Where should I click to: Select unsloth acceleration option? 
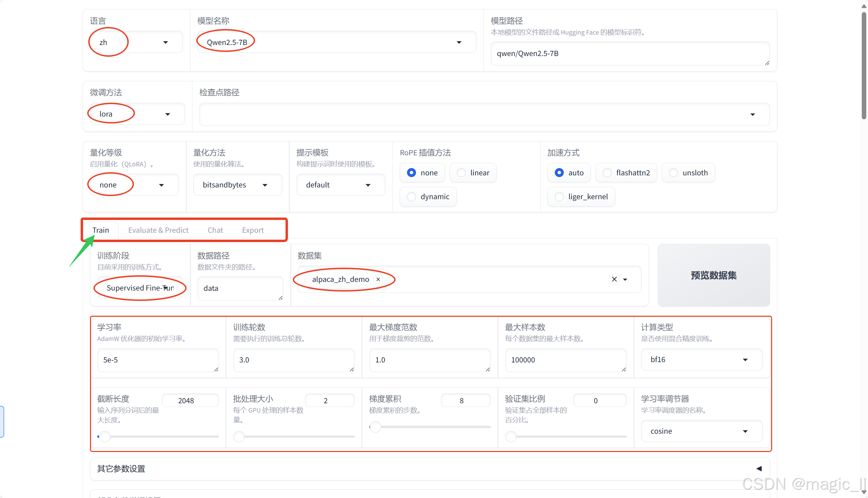[688, 173]
